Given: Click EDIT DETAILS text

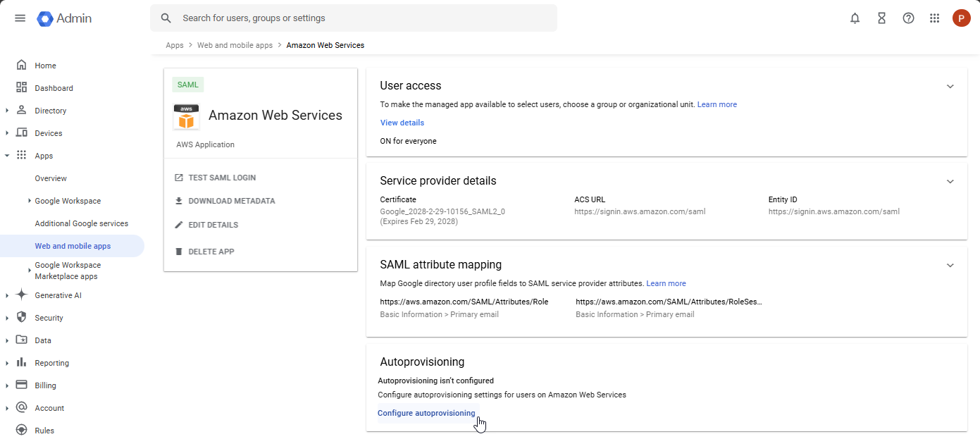Looking at the screenshot, I should coord(213,225).
